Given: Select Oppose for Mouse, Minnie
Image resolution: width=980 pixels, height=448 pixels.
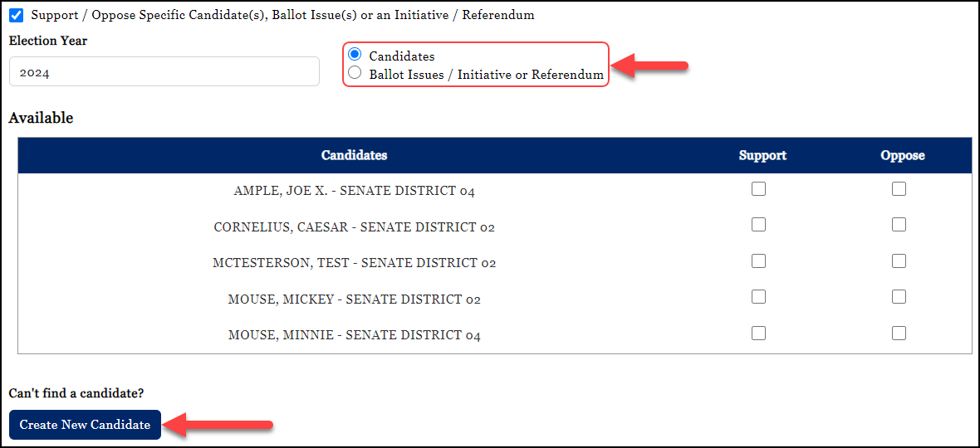Looking at the screenshot, I should click(899, 334).
